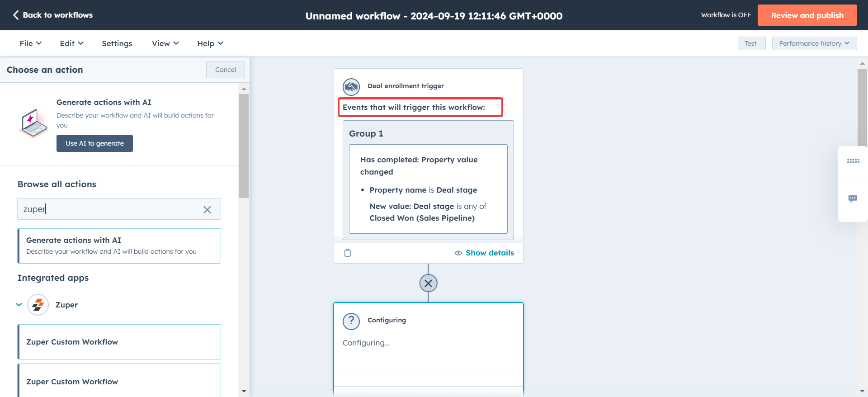The image size is (868, 397).
Task: Click the Test button
Action: coord(751,43)
